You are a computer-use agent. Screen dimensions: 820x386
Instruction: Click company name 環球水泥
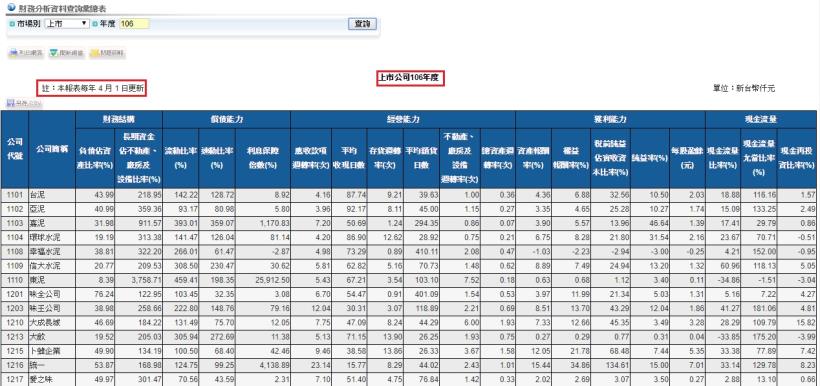click(46, 236)
